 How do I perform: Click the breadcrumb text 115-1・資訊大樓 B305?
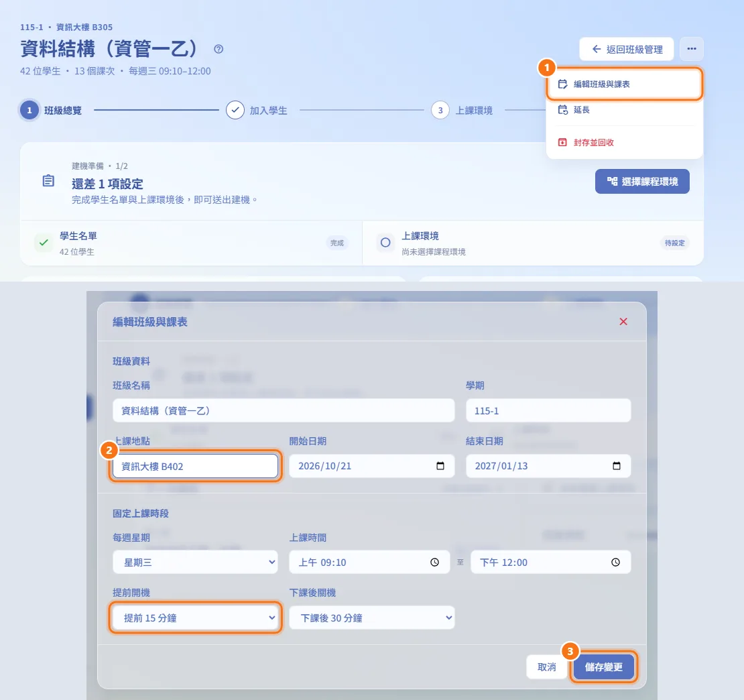click(66, 27)
